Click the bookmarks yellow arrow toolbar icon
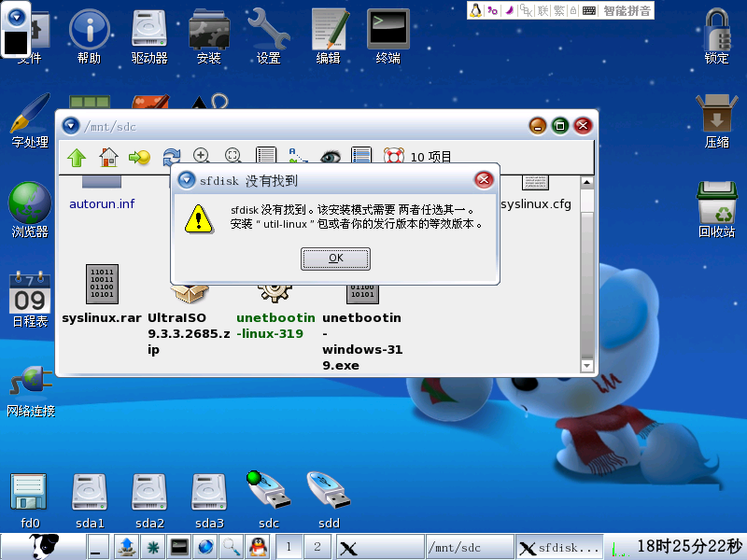The height and width of the screenshot is (560, 747). (139, 157)
